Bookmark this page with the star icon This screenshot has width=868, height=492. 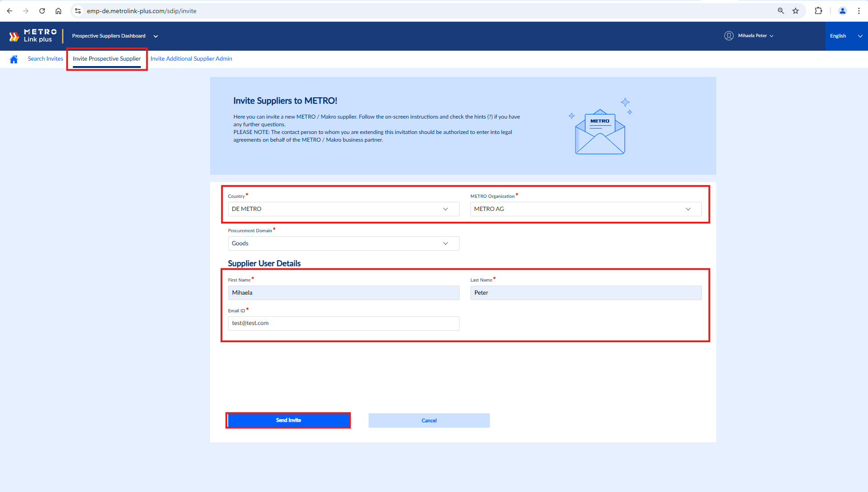coord(796,11)
